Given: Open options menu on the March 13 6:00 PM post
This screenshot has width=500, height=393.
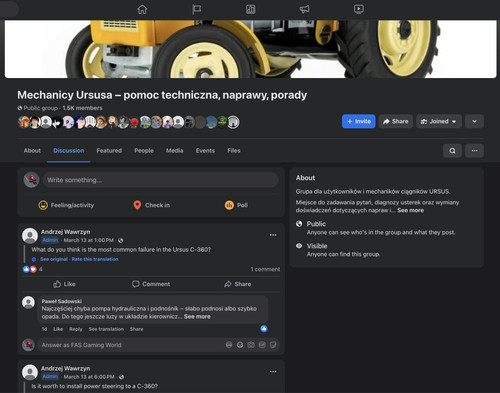Looking at the screenshot, I should coord(273,372).
